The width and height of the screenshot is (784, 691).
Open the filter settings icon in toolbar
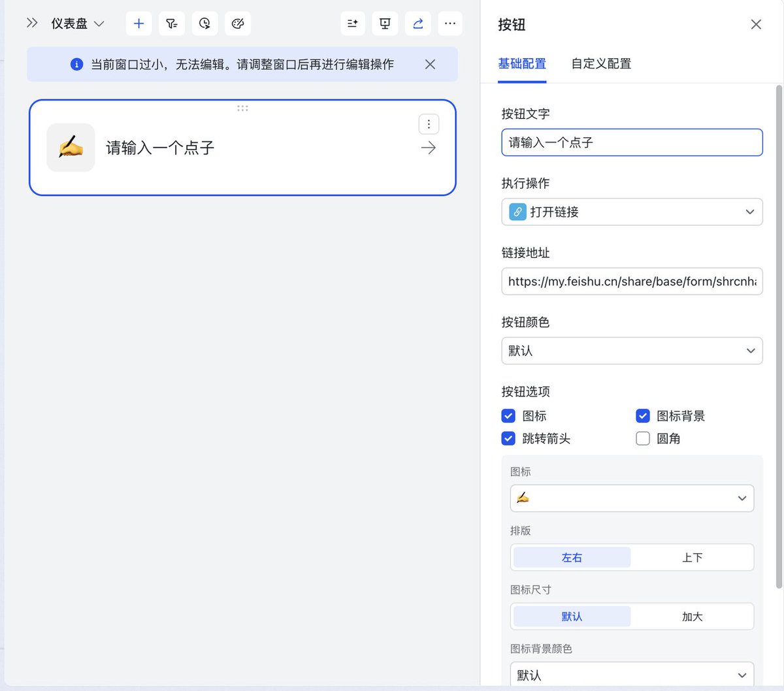(172, 24)
